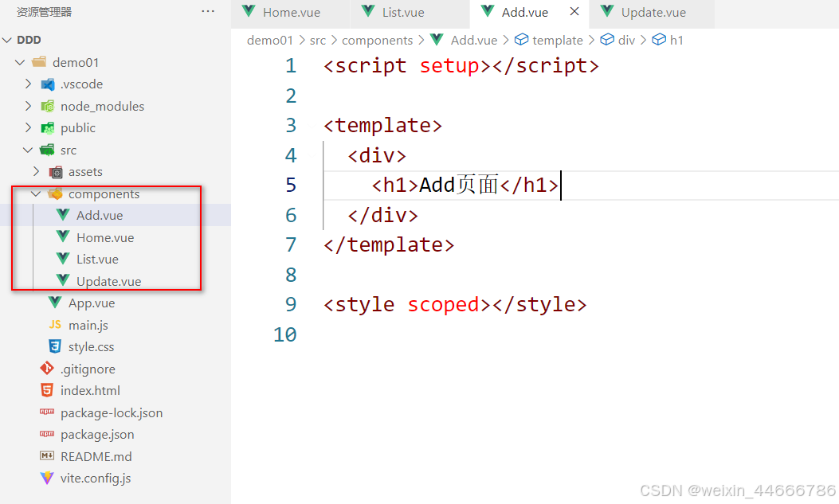Click the Vue icon beside Add.vue in explorer
The image size is (839, 504).
click(x=63, y=214)
